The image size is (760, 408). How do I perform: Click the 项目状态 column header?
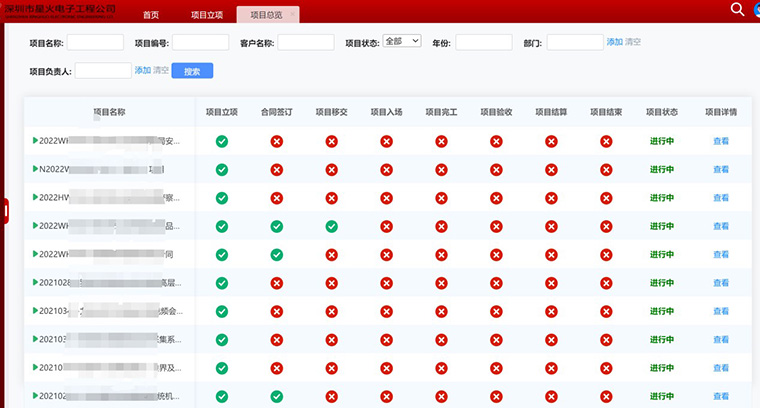[662, 112]
